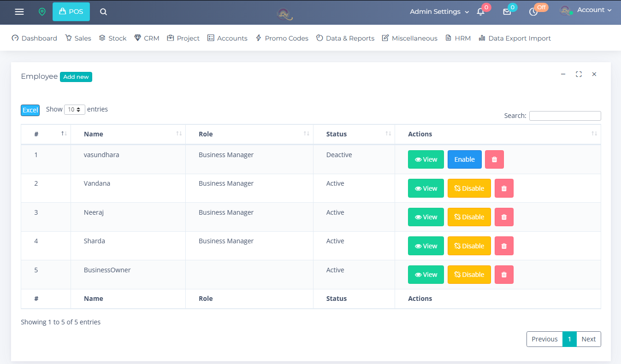The height and width of the screenshot is (364, 621).
Task: Open the Data & Reports menu
Action: [x=345, y=38]
